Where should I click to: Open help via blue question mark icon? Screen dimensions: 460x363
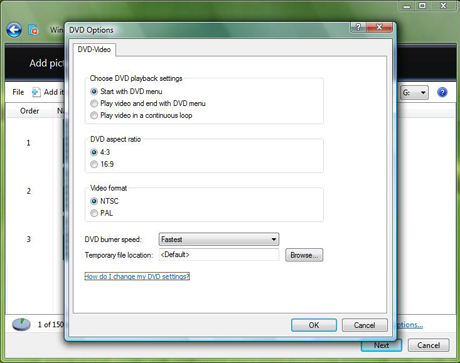442,92
